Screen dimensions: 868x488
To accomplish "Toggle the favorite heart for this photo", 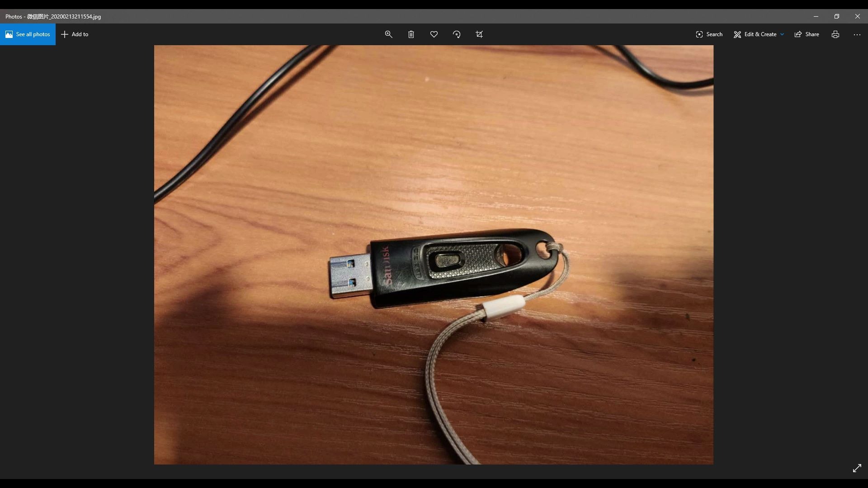I will point(434,34).
